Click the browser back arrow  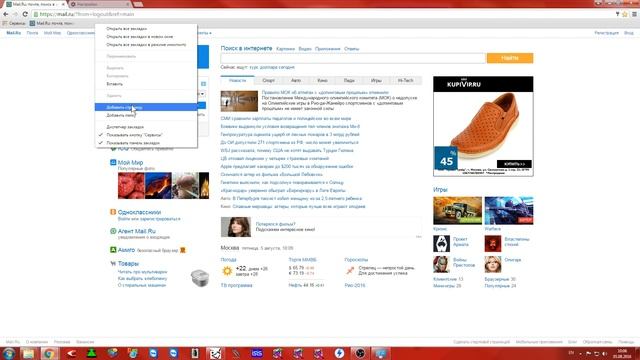(6, 14)
